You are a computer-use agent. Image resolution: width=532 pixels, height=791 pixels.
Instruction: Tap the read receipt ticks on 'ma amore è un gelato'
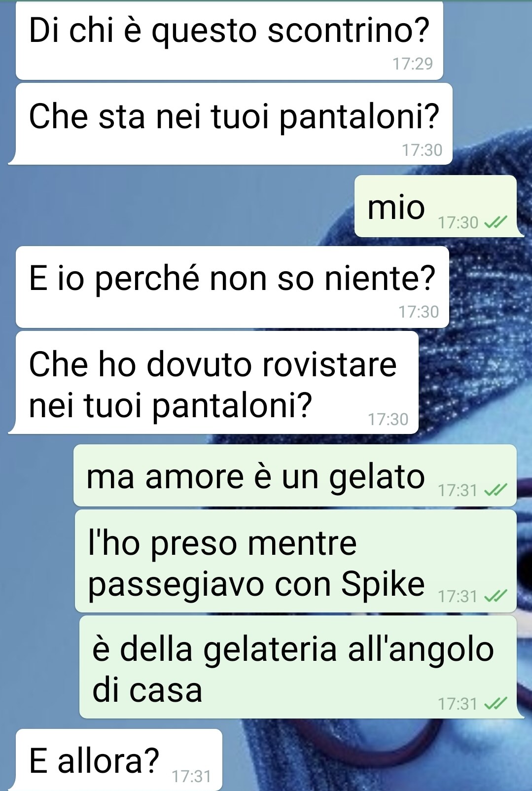495,490
